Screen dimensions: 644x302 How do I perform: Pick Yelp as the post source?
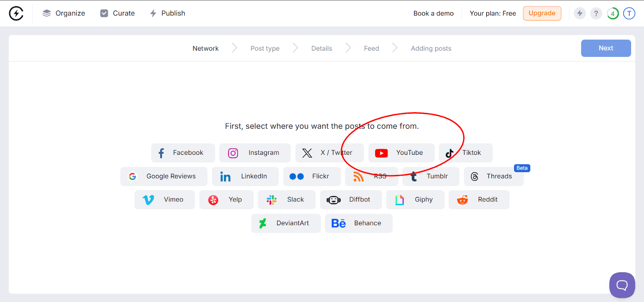[x=227, y=199]
